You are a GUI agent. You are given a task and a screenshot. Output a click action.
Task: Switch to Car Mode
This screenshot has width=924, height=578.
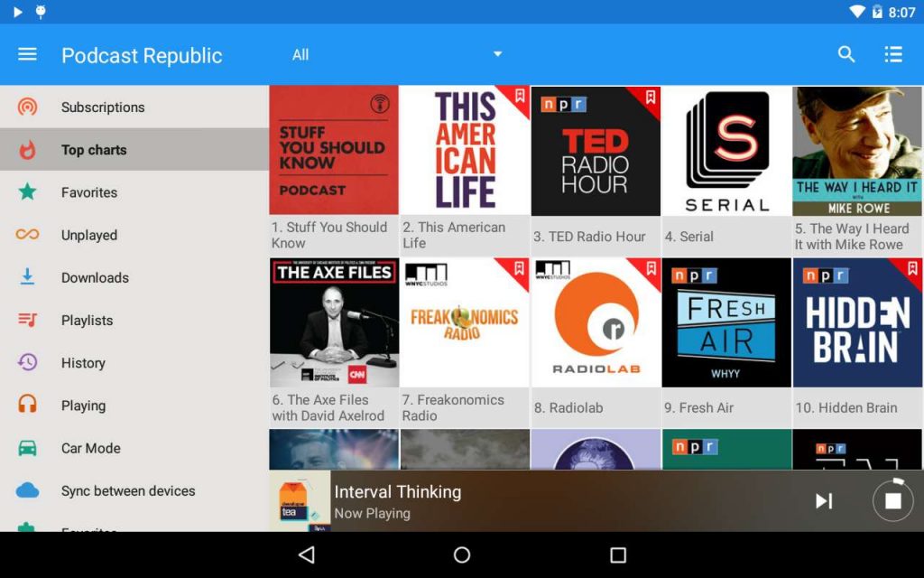[134, 448]
